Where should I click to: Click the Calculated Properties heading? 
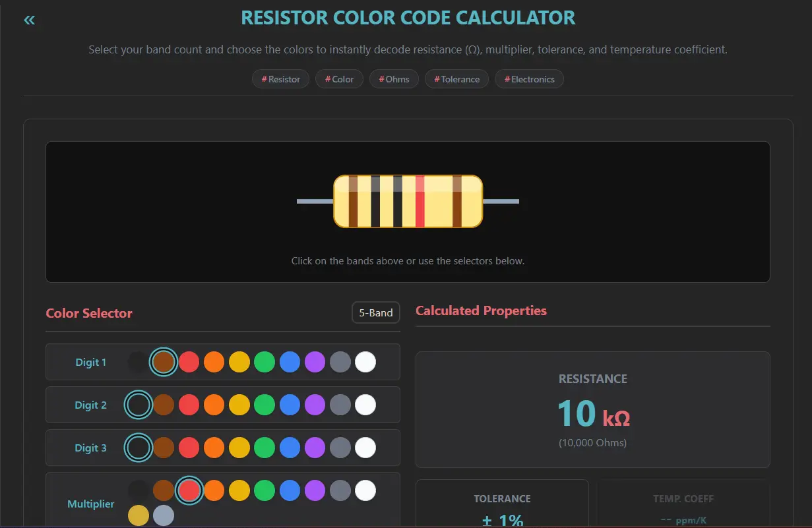point(481,310)
